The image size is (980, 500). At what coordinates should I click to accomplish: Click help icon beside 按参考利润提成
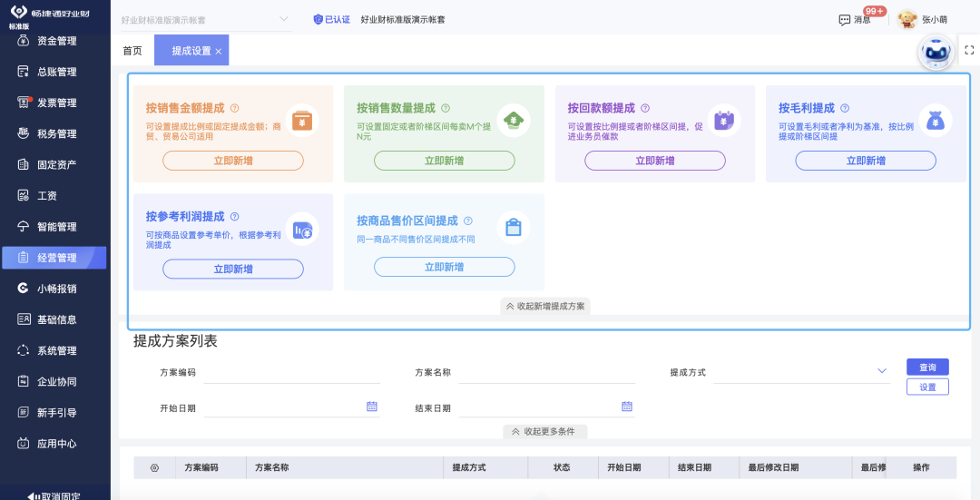coord(234,217)
